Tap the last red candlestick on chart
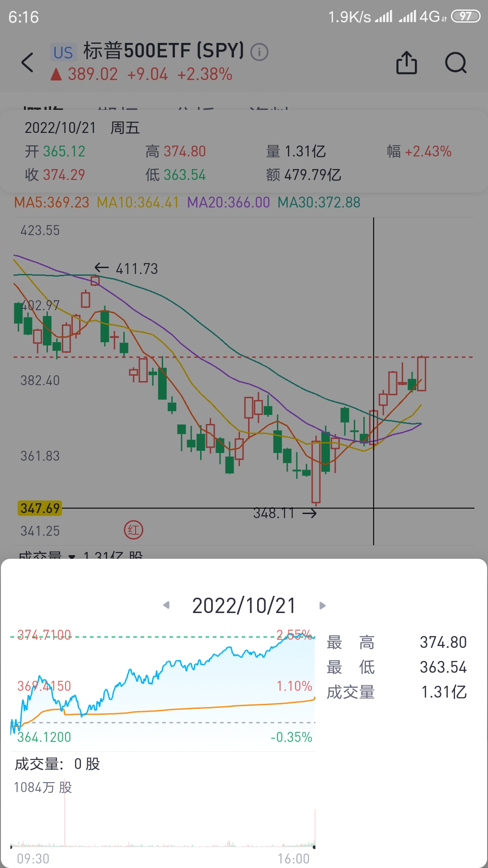Image resolution: width=488 pixels, height=868 pixels. [x=421, y=373]
